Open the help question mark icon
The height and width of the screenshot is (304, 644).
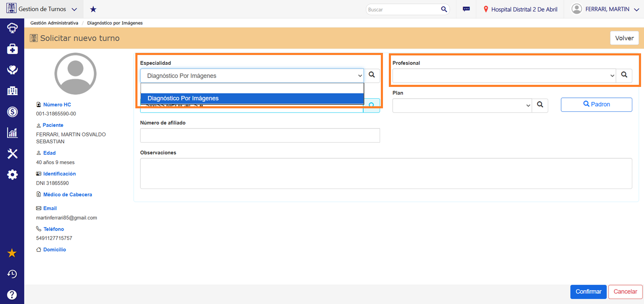[x=12, y=295]
